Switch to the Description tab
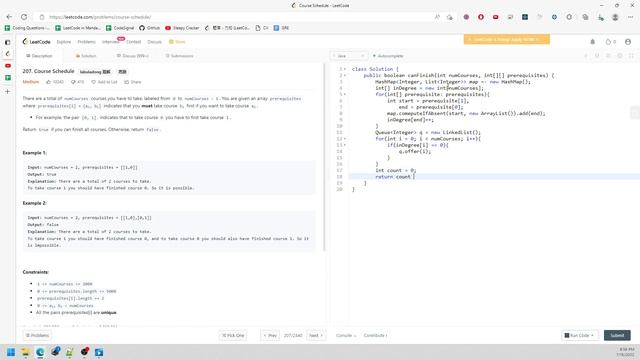 tap(39, 56)
